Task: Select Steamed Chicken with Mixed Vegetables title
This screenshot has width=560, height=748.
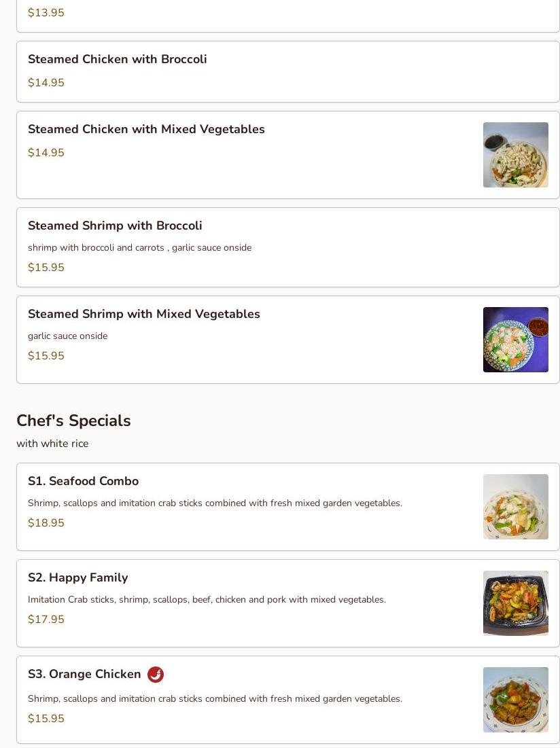Action: click(146, 129)
